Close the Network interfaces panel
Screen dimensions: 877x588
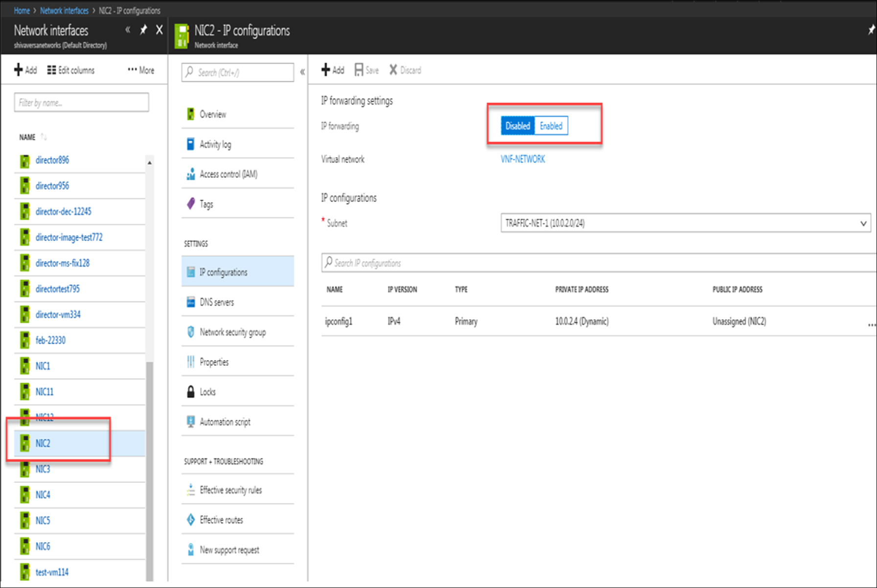click(x=159, y=30)
